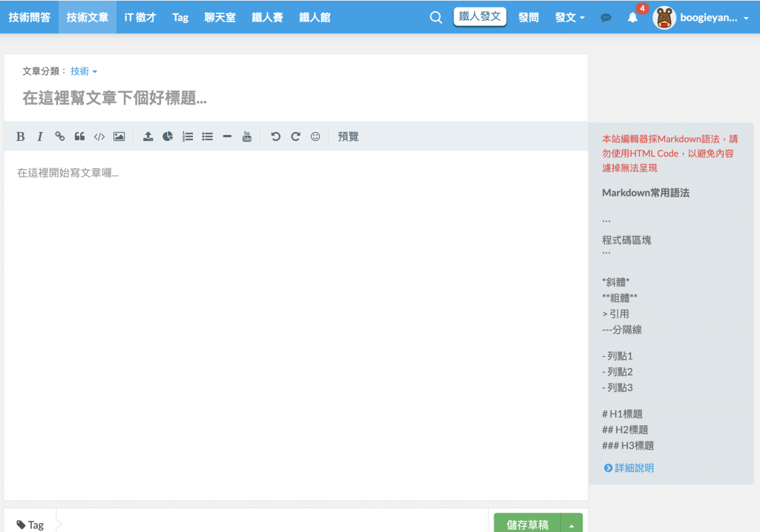Click the '**粗體**' syntax example
Viewport: 760px width, 532px height.
(x=620, y=298)
